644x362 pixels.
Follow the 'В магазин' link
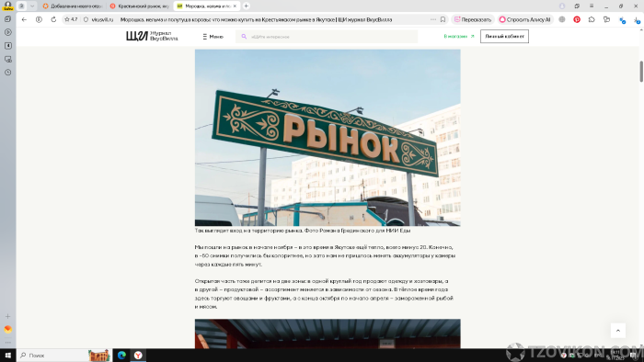pyautogui.click(x=459, y=37)
